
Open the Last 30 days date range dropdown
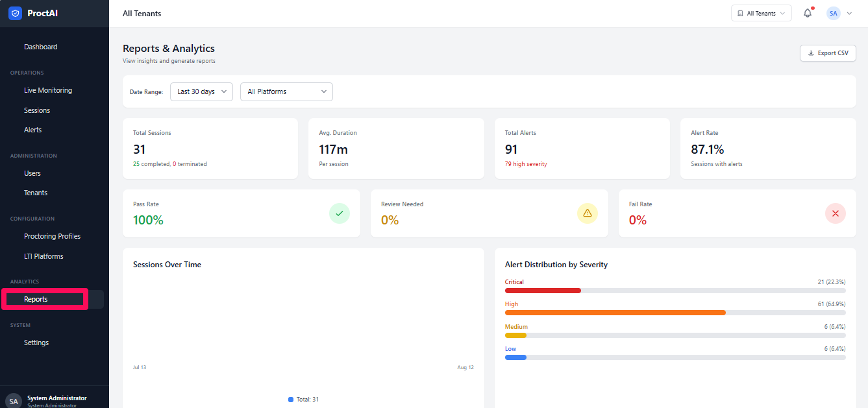(201, 91)
